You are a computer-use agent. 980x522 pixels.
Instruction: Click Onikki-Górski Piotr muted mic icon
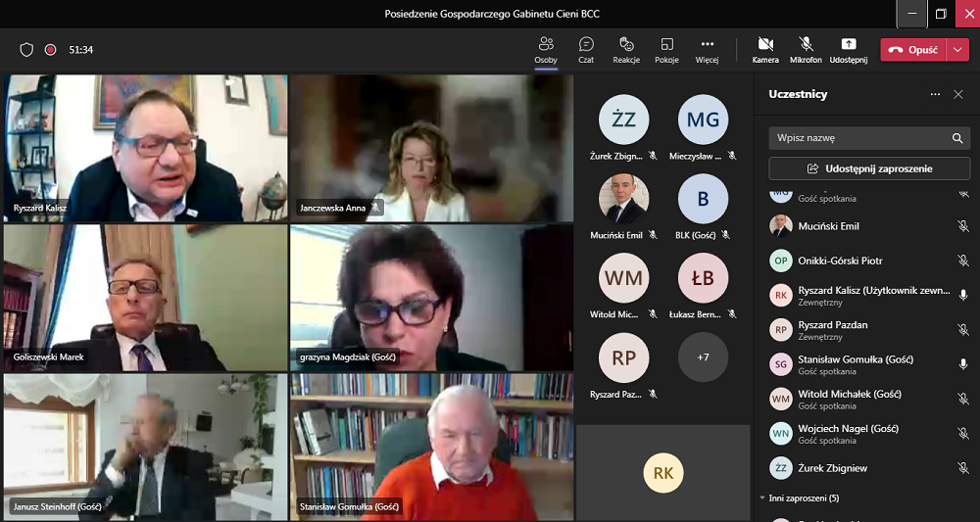[963, 261]
